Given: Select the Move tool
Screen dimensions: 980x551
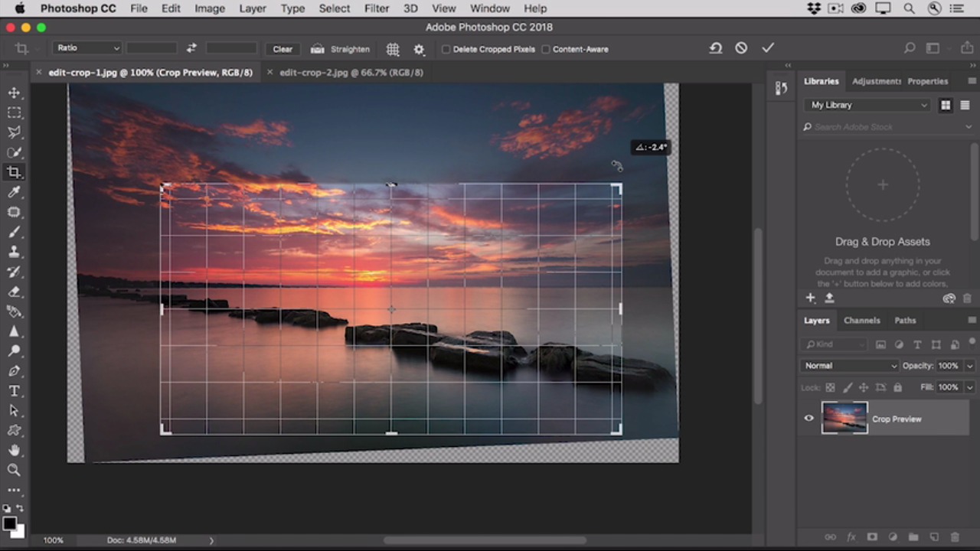Looking at the screenshot, I should click(x=14, y=93).
